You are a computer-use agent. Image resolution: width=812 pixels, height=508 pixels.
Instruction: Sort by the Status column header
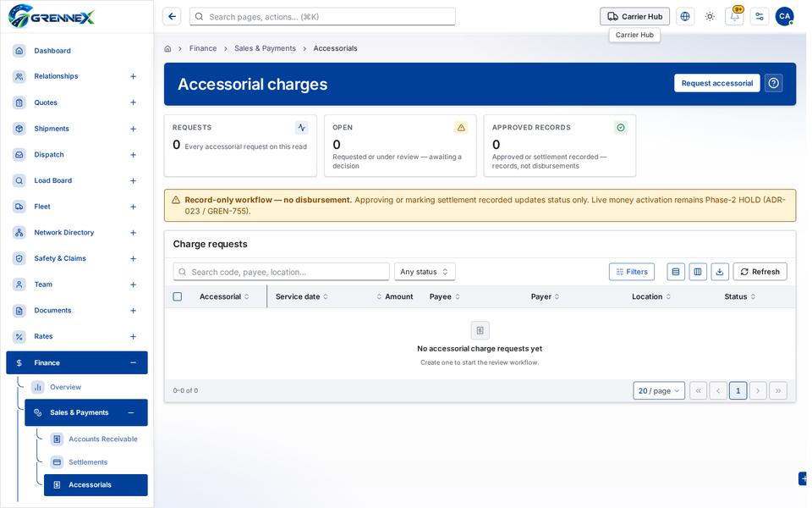pyautogui.click(x=739, y=296)
